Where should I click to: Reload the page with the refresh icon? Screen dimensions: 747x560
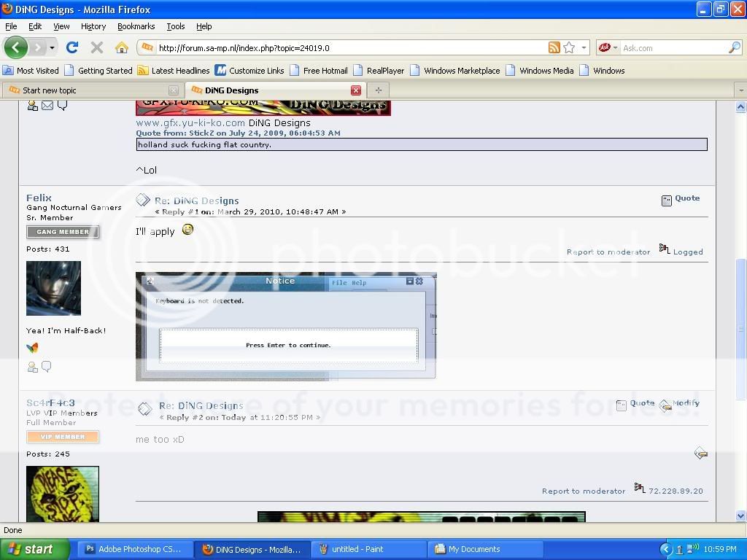pos(71,48)
